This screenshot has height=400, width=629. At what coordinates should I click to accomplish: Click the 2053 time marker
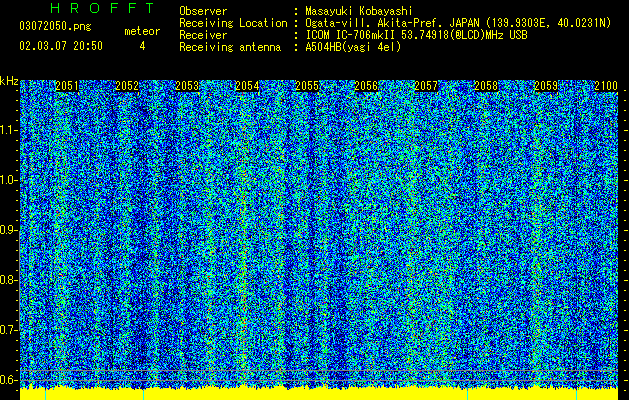click(187, 86)
